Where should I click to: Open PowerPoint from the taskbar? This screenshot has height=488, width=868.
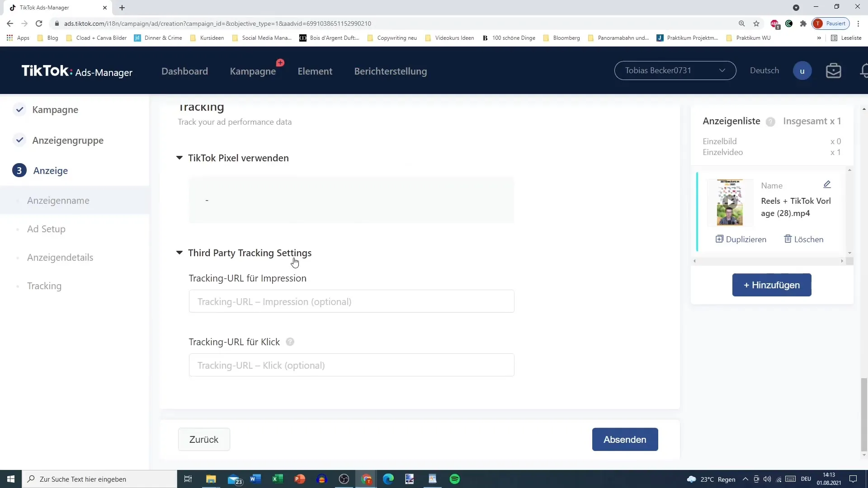pyautogui.click(x=300, y=479)
